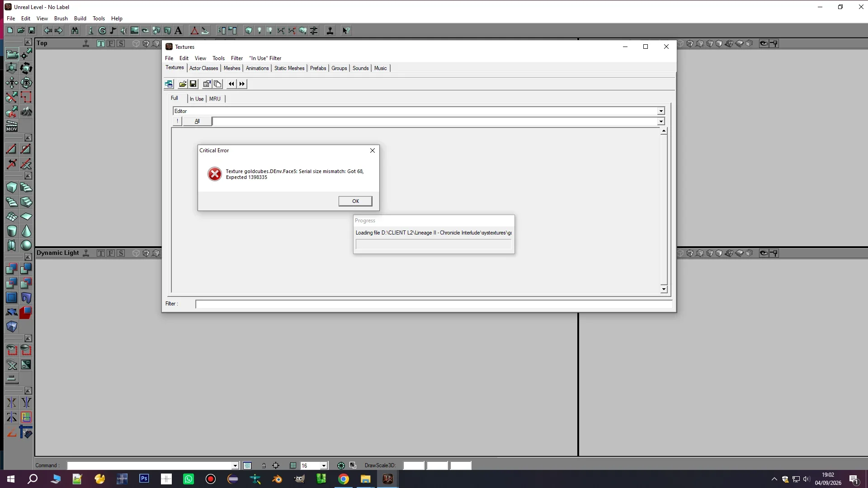Toggle F button in Top viewport header
Viewport: 868px width, 488px height.
click(x=111, y=43)
